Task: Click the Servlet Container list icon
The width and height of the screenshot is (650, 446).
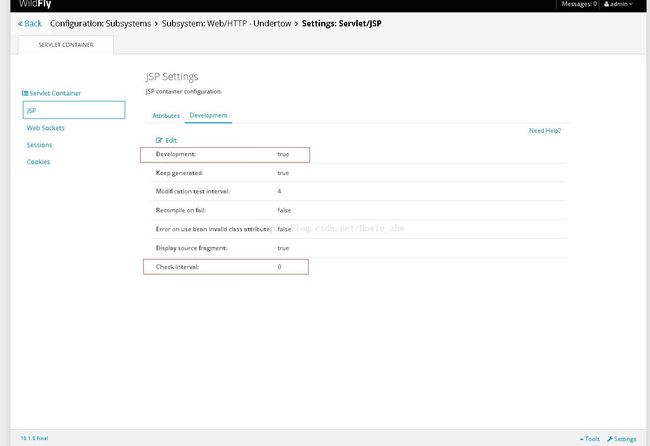Action: click(x=25, y=93)
